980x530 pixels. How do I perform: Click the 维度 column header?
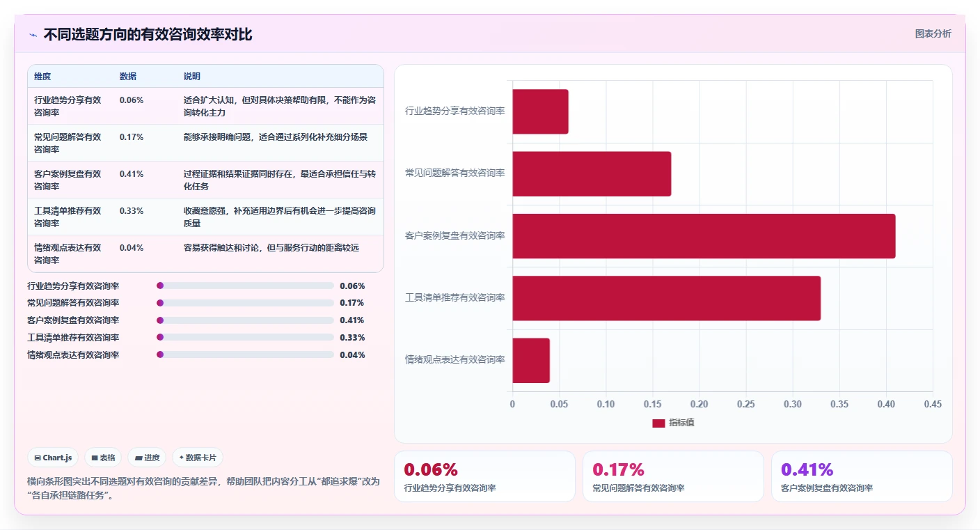[42, 77]
